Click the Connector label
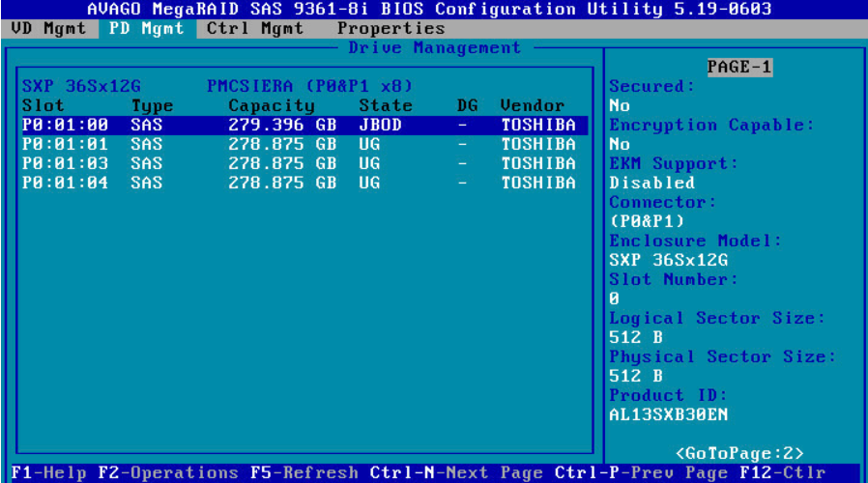The height and width of the screenshot is (483, 868). 663,203
